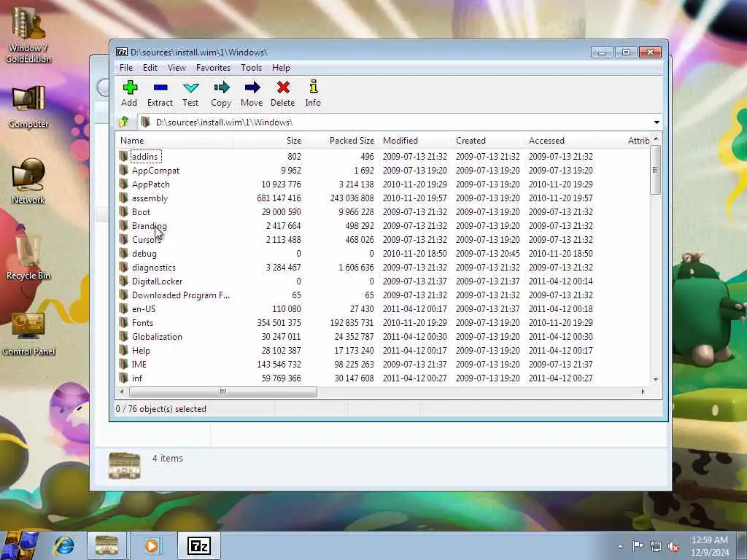Select the AppPatch row
Image resolution: width=747 pixels, height=560 pixels.
coord(383,184)
